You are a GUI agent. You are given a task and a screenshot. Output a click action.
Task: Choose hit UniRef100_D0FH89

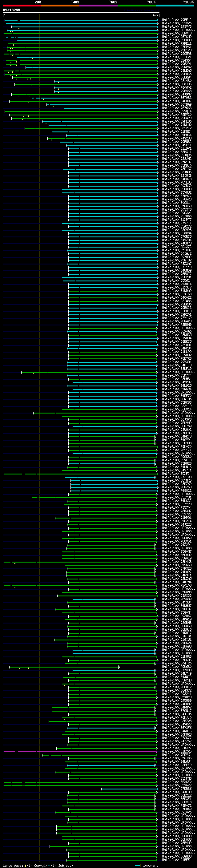coord(177,836)
